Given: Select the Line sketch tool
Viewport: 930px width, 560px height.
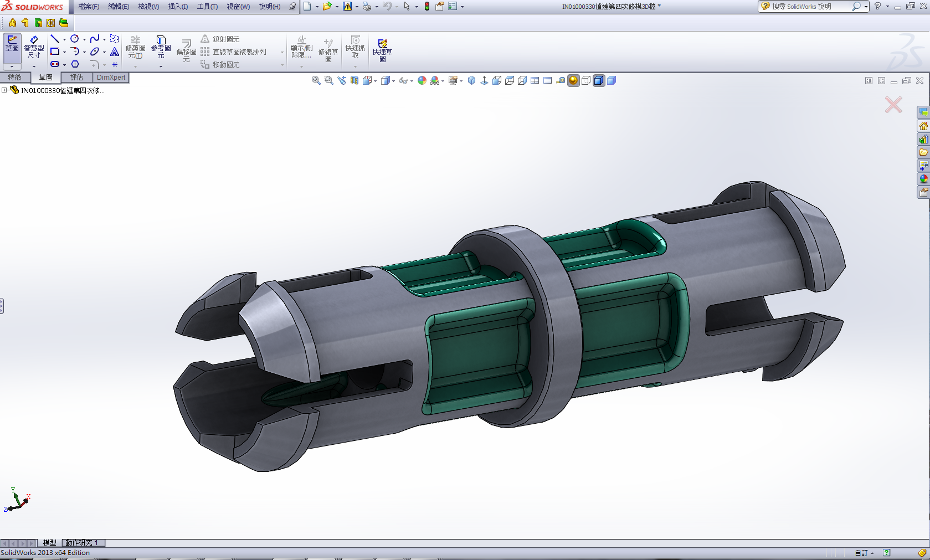Looking at the screenshot, I should click(54, 39).
